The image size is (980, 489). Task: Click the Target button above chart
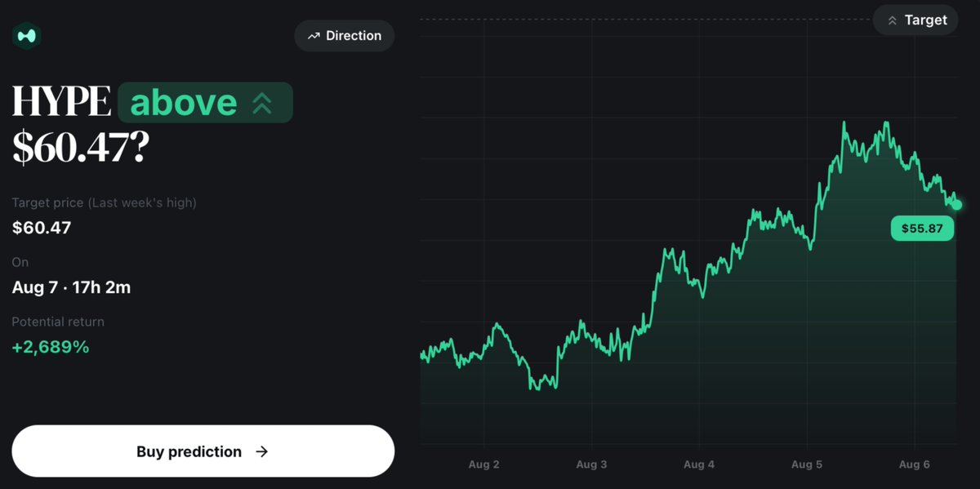[x=915, y=20]
